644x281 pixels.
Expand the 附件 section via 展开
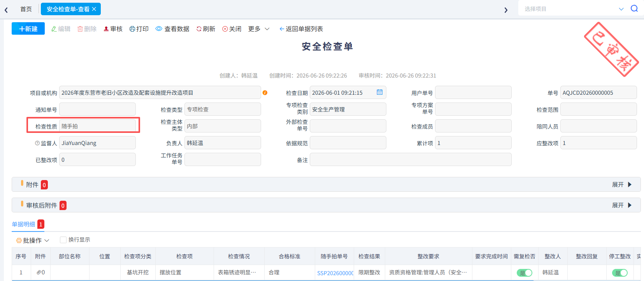tap(621, 185)
